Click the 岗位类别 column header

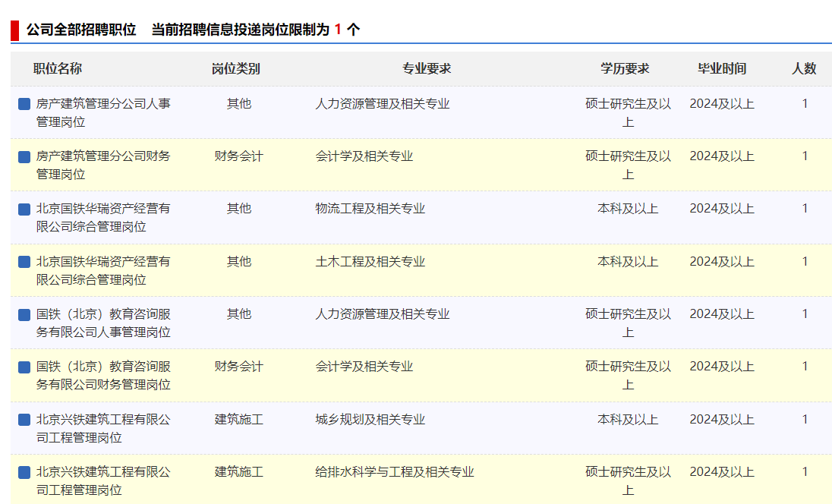tap(235, 68)
